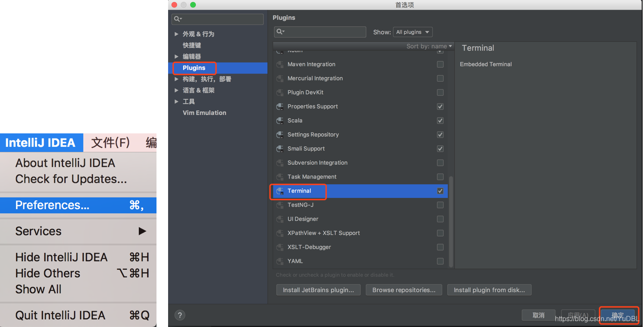Image resolution: width=644 pixels, height=327 pixels.
Task: Click the plugin list vertical scrollbar
Action: pos(451,221)
